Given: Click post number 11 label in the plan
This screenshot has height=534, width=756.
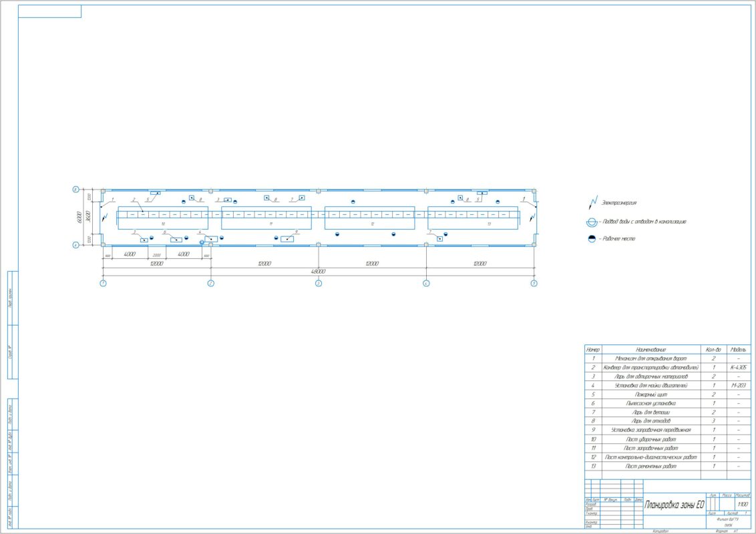Looking at the screenshot, I should [271, 224].
